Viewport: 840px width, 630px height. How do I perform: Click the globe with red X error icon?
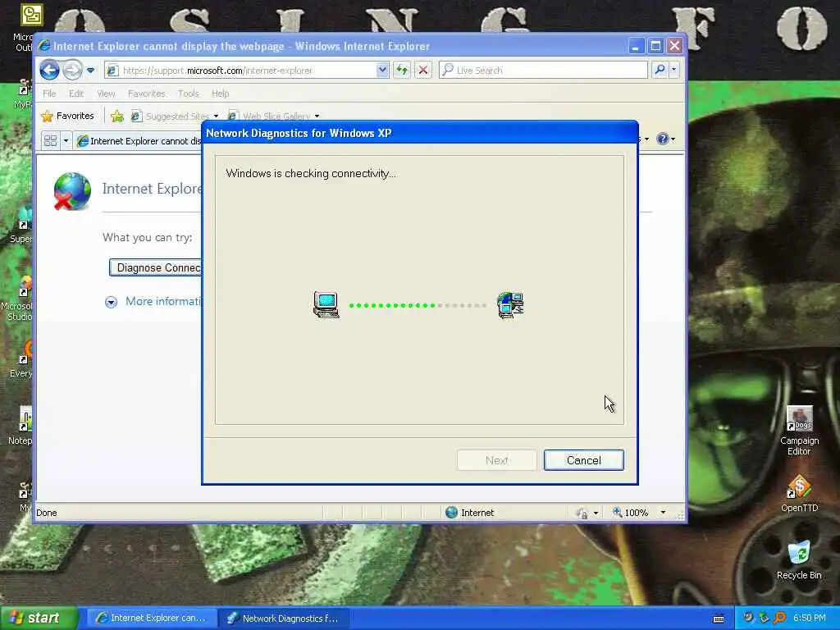pos(72,191)
